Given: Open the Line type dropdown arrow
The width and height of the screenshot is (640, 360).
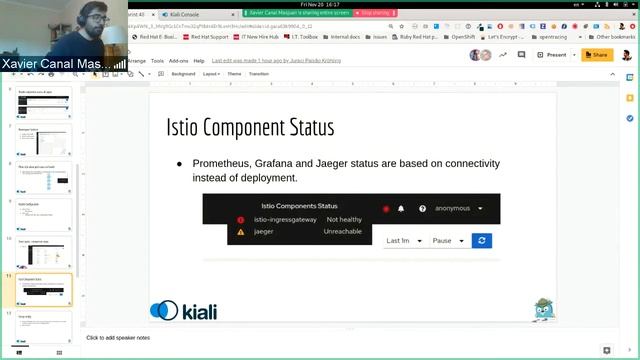Looking at the screenshot, I should (149, 74).
